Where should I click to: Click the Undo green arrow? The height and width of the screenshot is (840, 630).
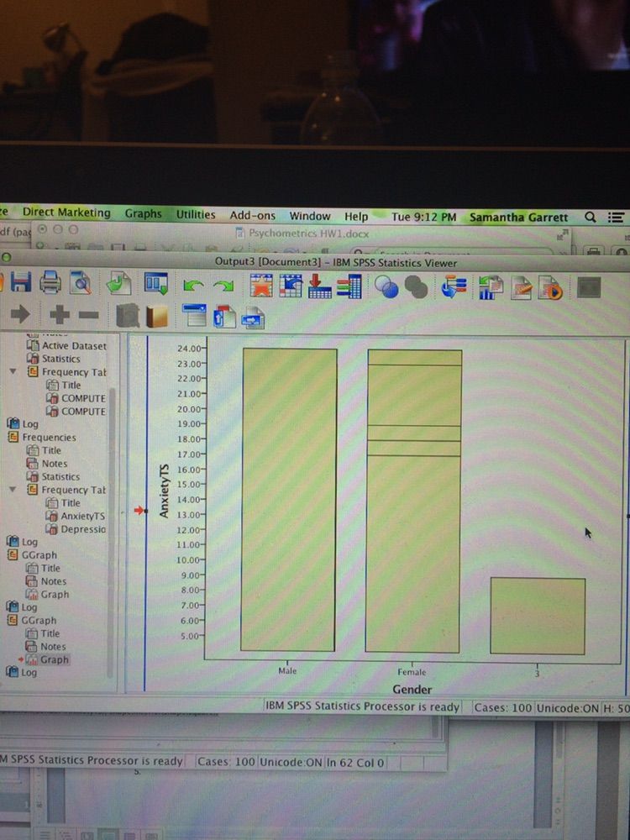tap(193, 285)
